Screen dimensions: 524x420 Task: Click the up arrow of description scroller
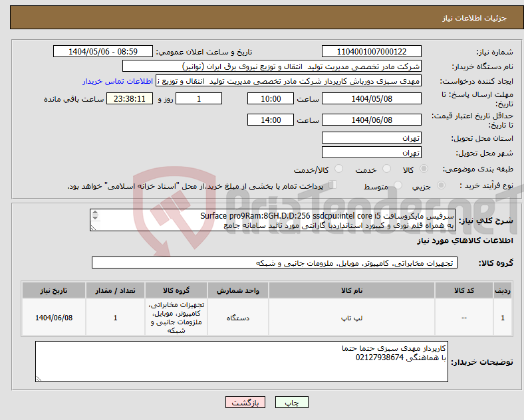[x=95, y=213]
